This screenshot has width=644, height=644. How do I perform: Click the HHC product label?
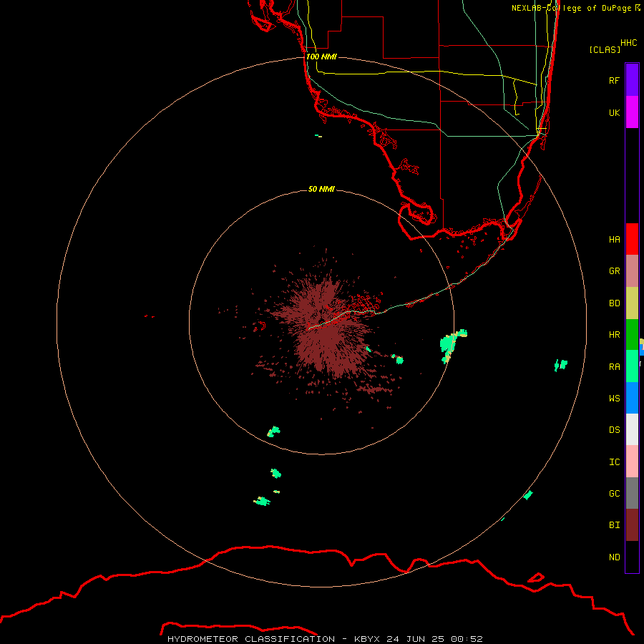[629, 43]
